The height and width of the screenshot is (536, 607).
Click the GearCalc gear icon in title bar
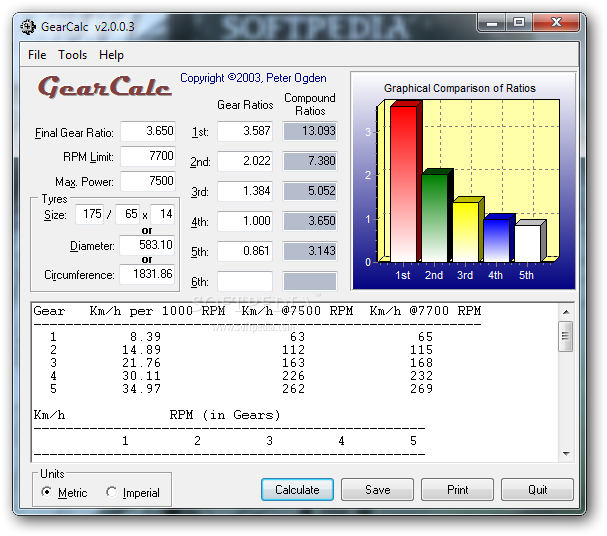point(28,27)
